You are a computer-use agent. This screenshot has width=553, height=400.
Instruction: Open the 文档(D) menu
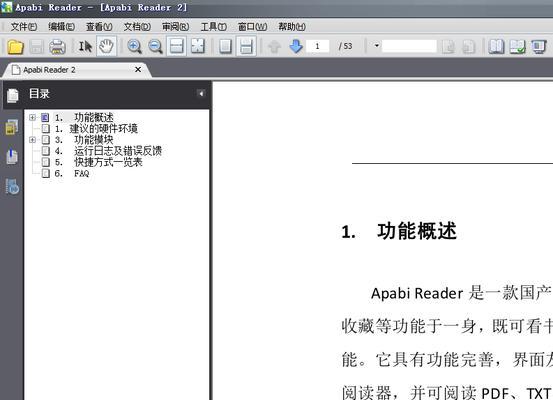(137, 26)
